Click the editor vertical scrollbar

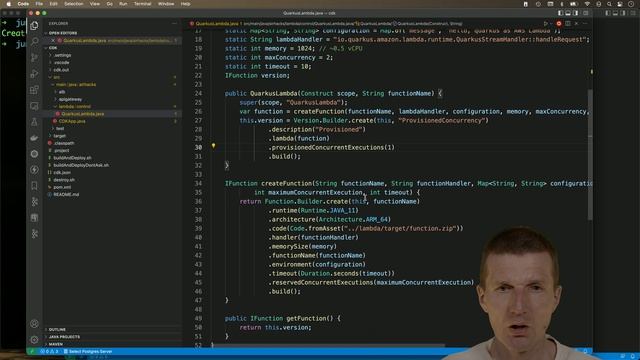[x=590, y=155]
